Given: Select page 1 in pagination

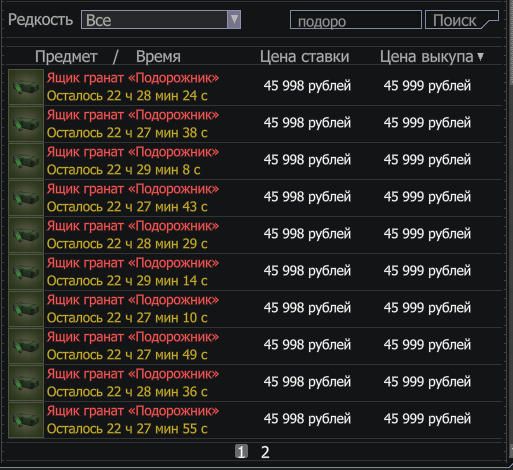Looking at the screenshot, I should (x=241, y=452).
